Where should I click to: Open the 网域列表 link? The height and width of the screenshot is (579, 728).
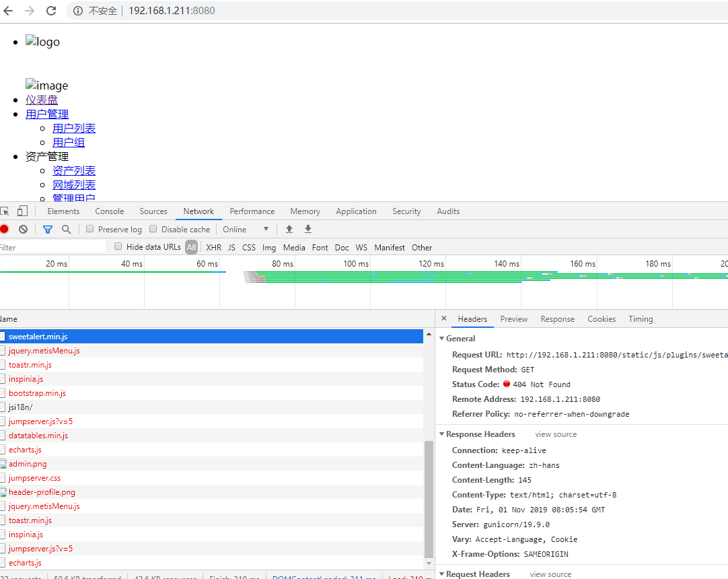point(74,185)
